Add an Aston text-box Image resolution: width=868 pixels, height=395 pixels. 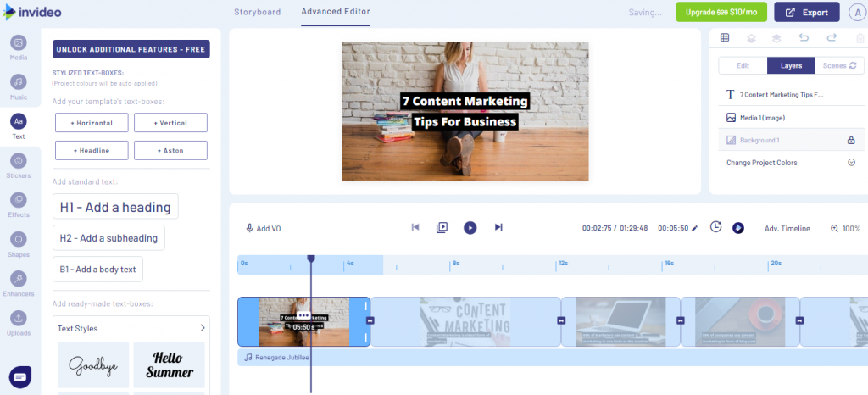point(170,151)
